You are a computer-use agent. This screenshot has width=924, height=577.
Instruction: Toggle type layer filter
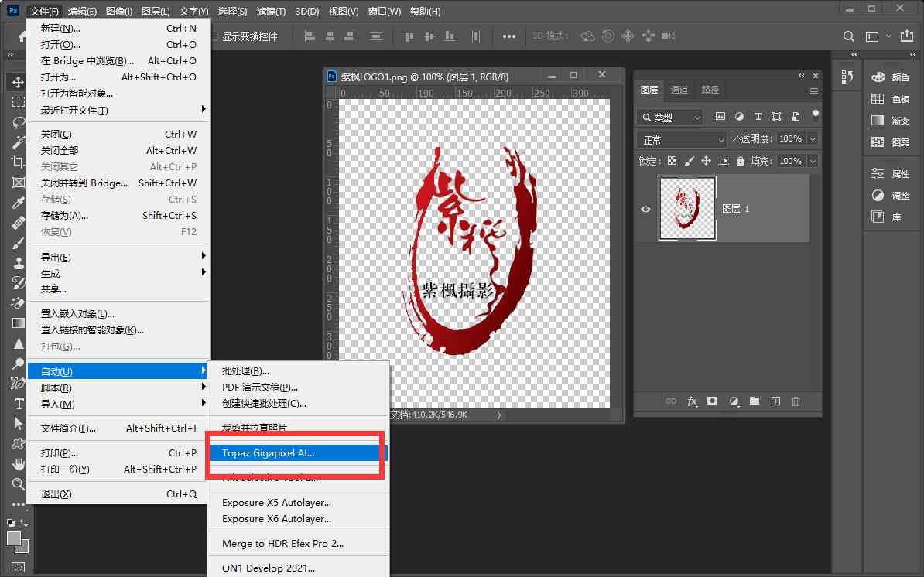(758, 117)
